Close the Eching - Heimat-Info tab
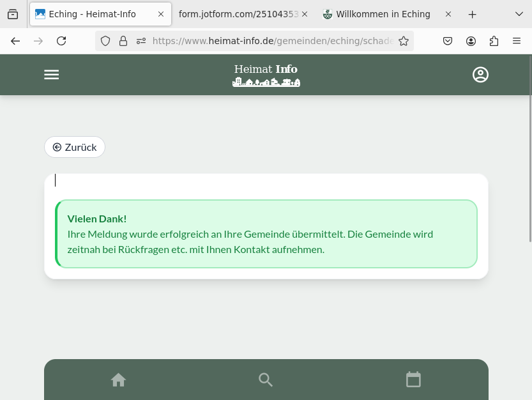Screen dimensions: 532x400 tap(161, 14)
